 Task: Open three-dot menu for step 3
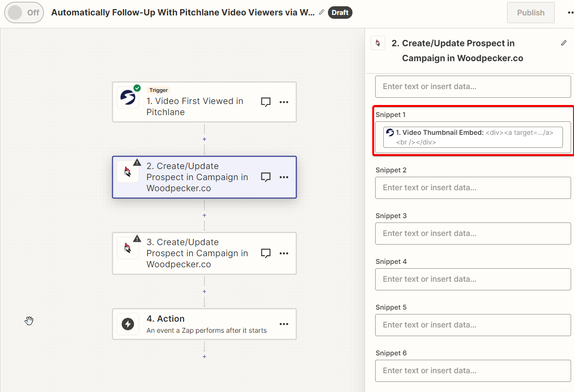[x=284, y=253]
